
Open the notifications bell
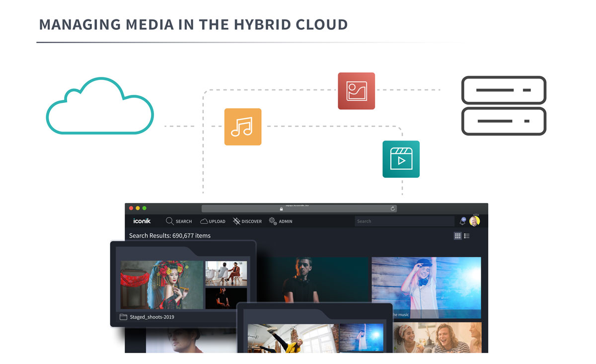463,221
